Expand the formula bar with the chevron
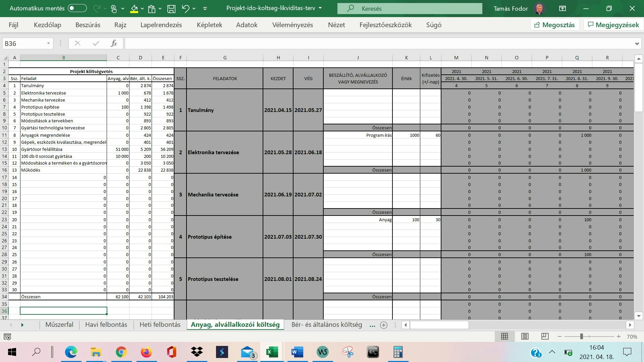Screen dimensions: 644x362 [x=637, y=44]
